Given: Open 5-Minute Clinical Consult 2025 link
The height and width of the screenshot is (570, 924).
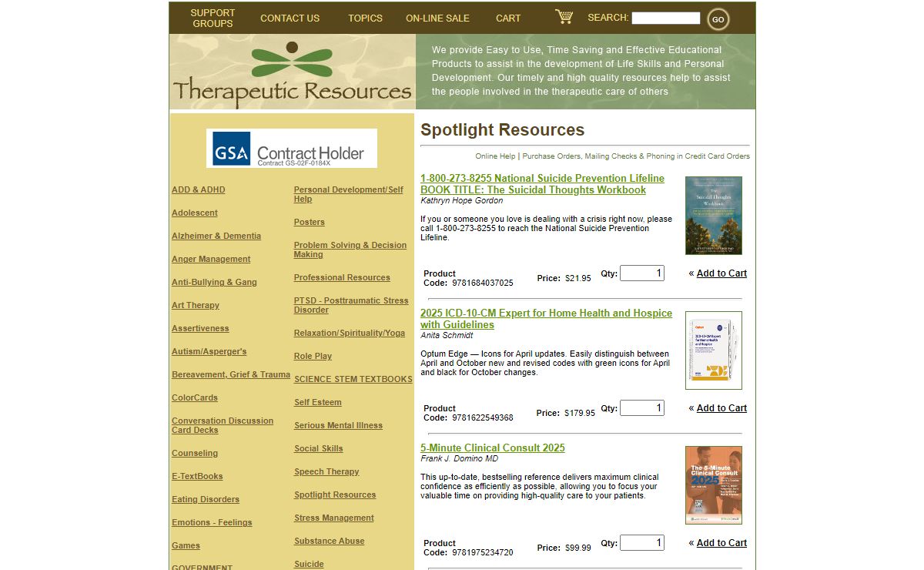Looking at the screenshot, I should coord(493,448).
